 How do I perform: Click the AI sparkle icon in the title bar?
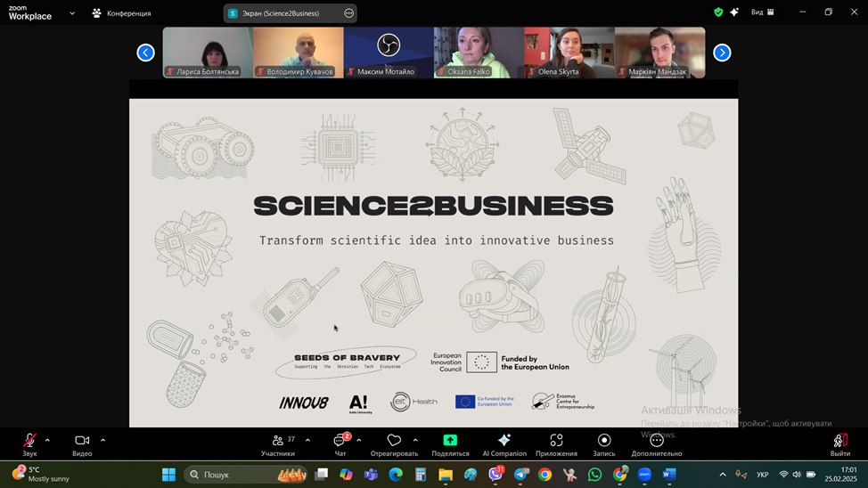pyautogui.click(x=734, y=12)
